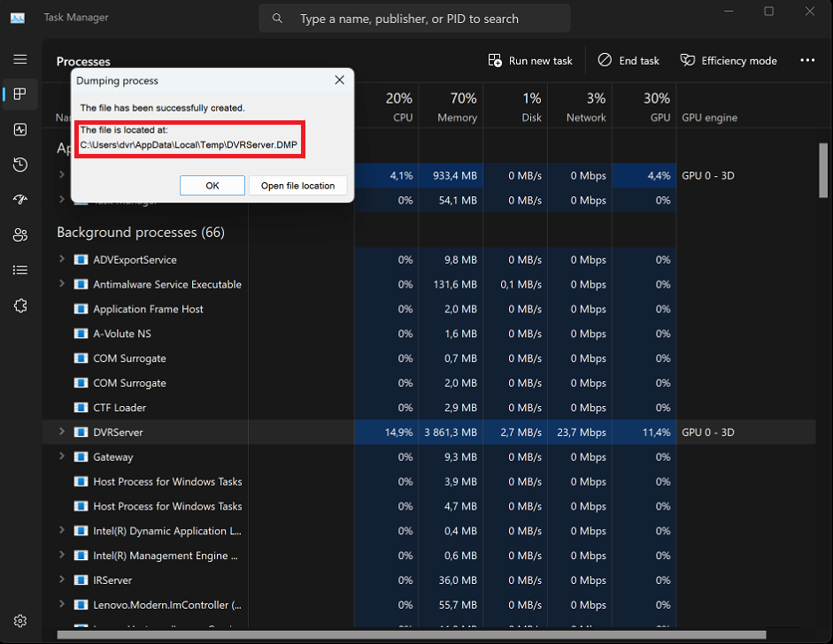Expand Antimalware Service Executable entry

(62, 284)
